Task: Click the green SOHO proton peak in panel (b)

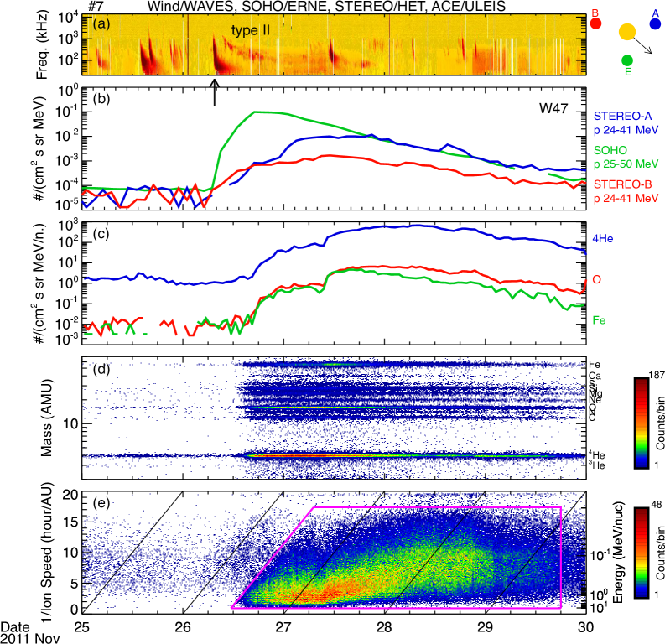Action: click(255, 112)
